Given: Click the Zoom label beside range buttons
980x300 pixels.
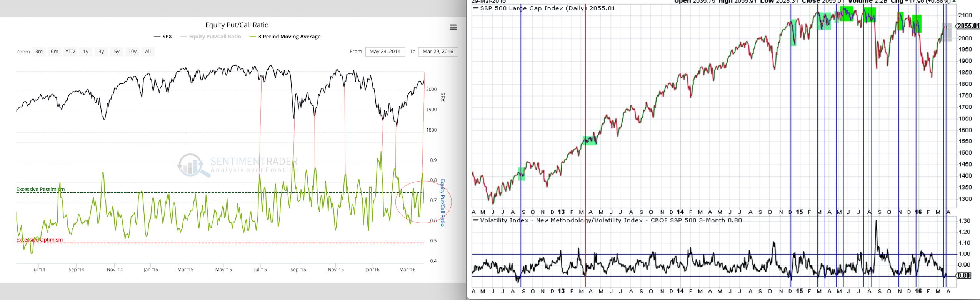Looking at the screenshot, I should (x=23, y=52).
